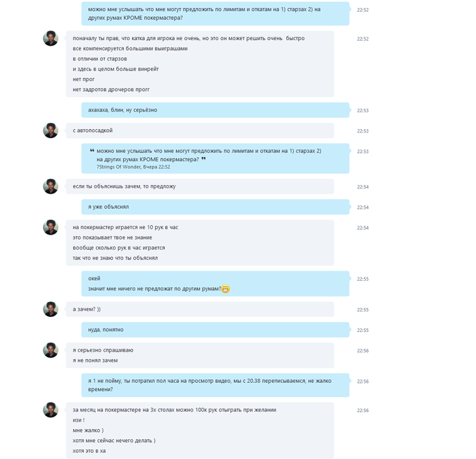Click the 22:56 timestamp of last incoming message
The image size is (476, 459).
(x=362, y=411)
